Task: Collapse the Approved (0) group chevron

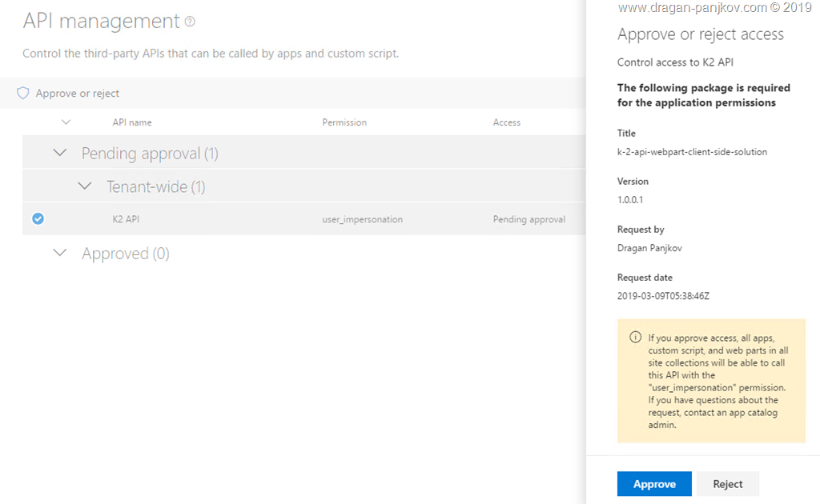Action: pos(59,253)
